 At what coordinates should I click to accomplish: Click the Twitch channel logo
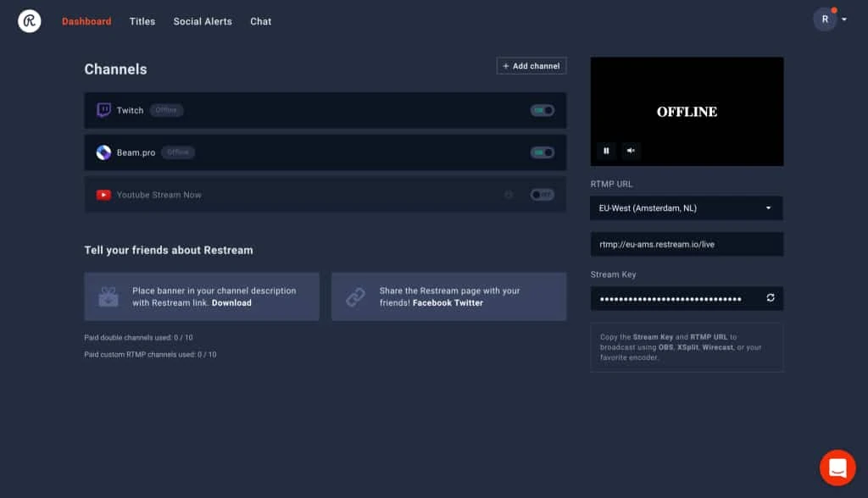[x=103, y=110]
